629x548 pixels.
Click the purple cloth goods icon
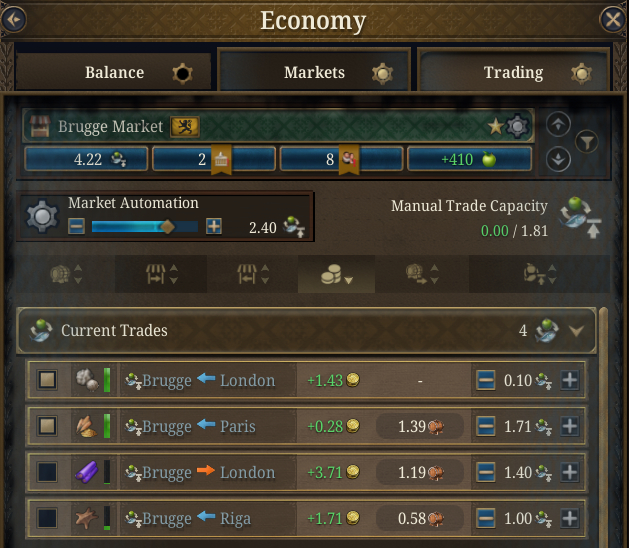click(x=86, y=472)
